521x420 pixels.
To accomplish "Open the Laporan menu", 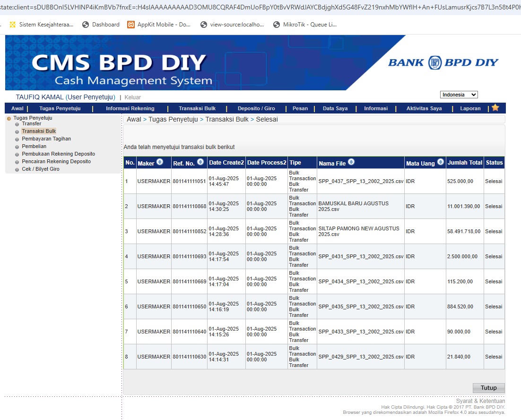I will (x=470, y=108).
